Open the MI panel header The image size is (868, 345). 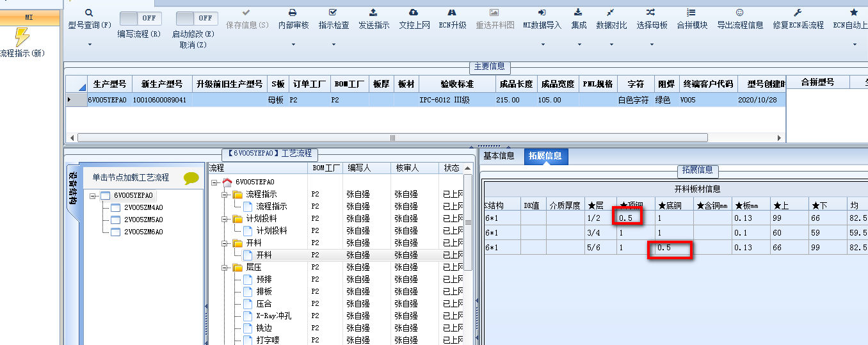pyautogui.click(x=29, y=17)
